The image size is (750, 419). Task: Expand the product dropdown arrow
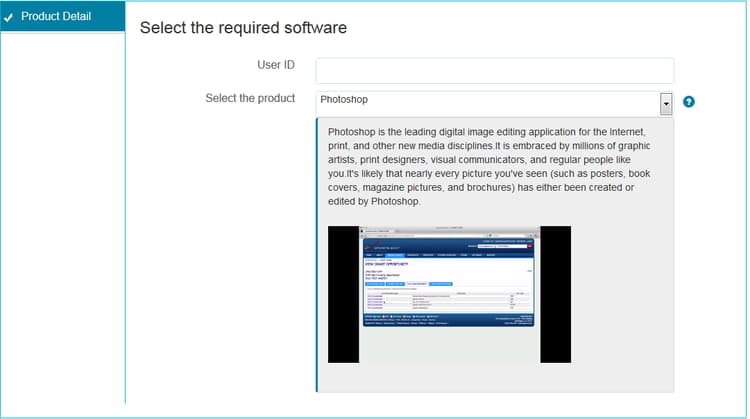666,104
